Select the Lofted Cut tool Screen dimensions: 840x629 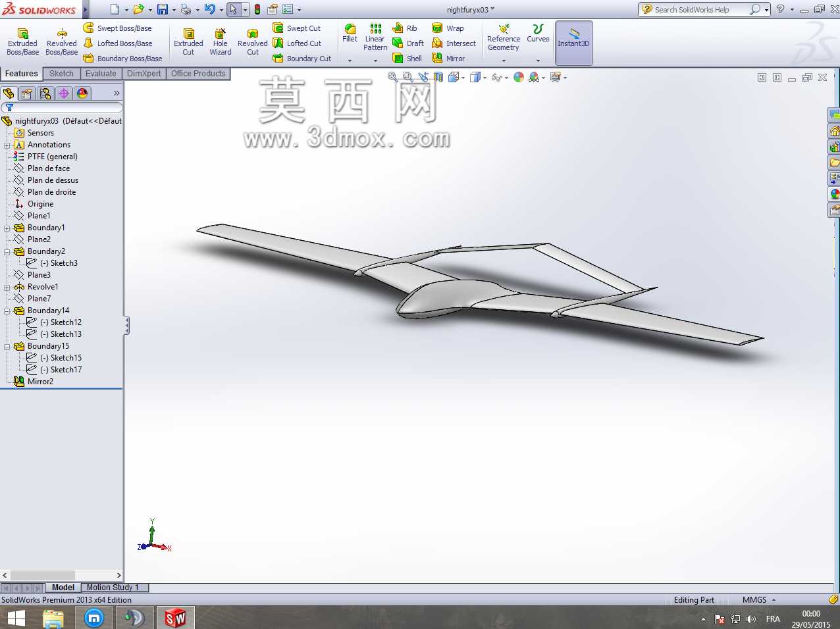tap(297, 43)
